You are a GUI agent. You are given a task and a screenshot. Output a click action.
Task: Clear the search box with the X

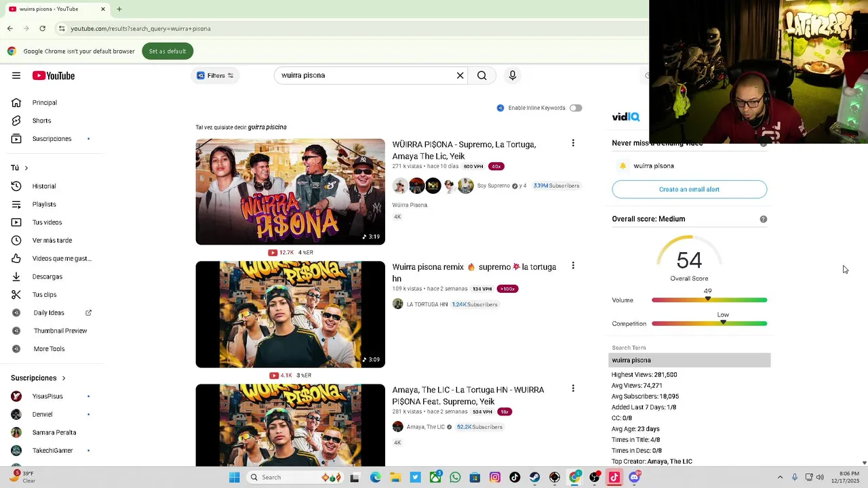(460, 75)
